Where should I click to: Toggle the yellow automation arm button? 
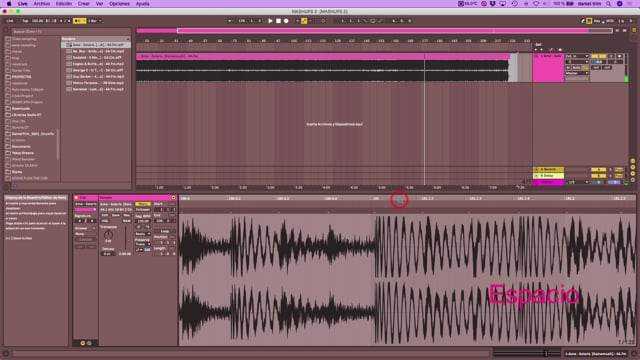tap(304, 21)
